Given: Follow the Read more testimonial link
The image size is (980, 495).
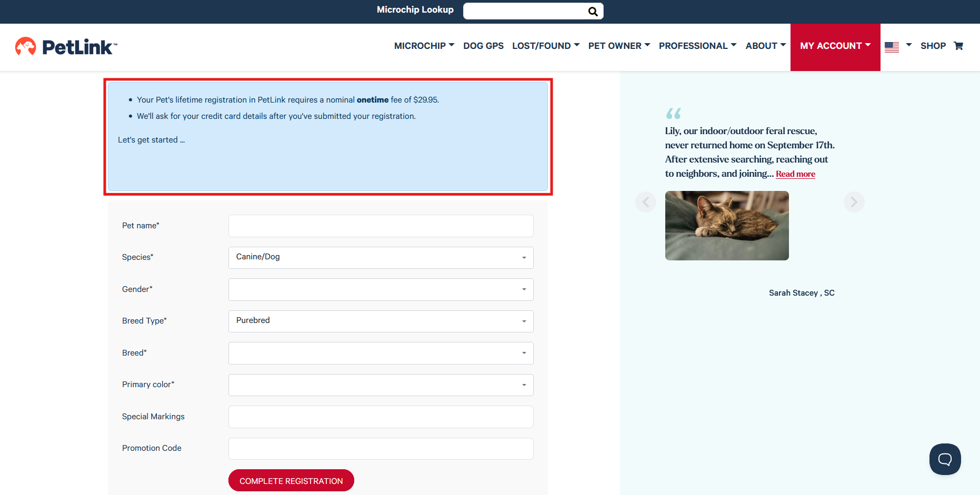Looking at the screenshot, I should pos(795,174).
